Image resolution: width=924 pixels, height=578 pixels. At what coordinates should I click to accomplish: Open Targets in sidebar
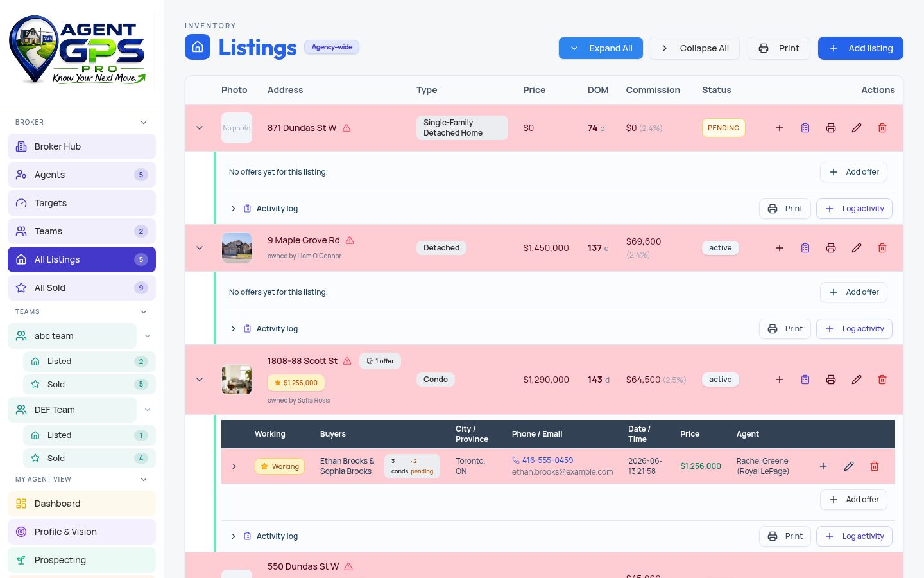81,203
